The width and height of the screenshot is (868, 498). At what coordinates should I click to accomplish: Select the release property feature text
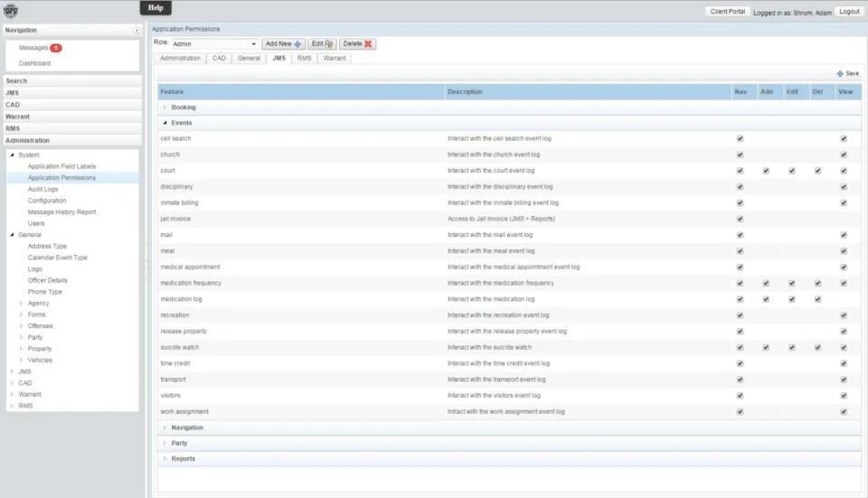(x=184, y=332)
